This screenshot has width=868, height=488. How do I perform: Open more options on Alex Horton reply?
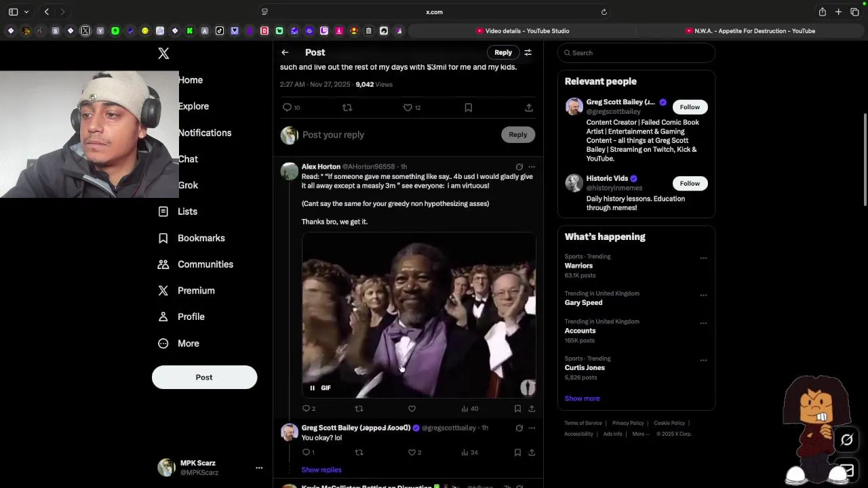(x=532, y=167)
